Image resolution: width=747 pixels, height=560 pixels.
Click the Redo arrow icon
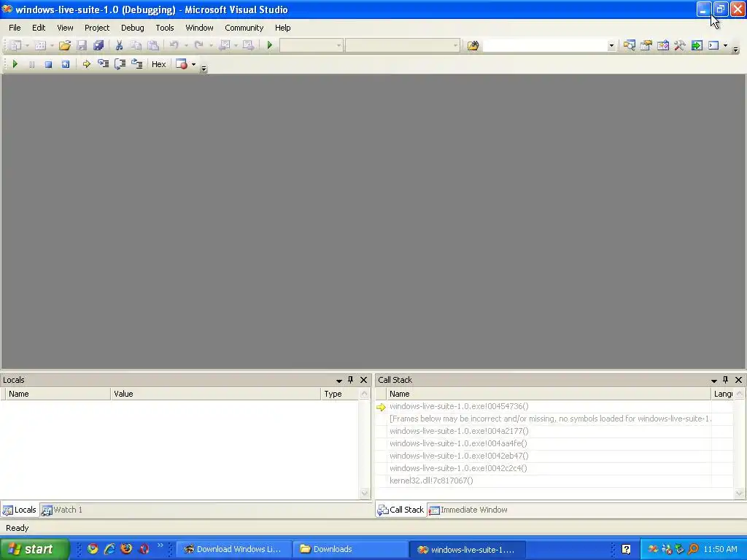(x=199, y=45)
